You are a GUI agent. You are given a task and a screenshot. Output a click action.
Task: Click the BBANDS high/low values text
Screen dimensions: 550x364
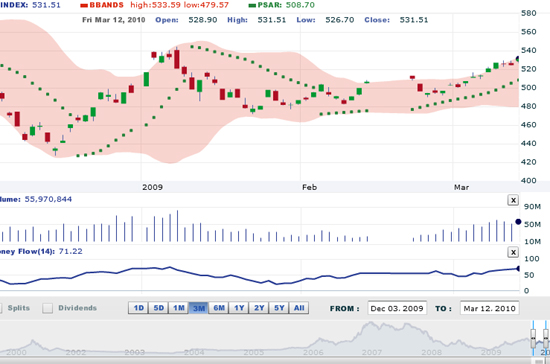(179, 5)
